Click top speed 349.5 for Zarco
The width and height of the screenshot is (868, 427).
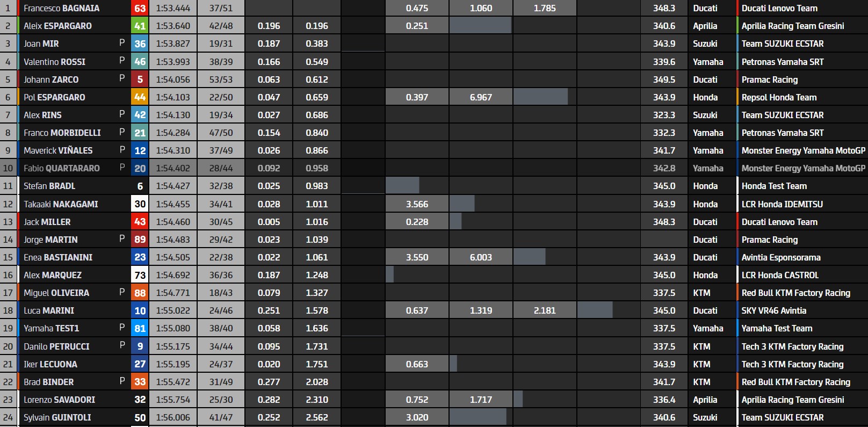point(664,79)
